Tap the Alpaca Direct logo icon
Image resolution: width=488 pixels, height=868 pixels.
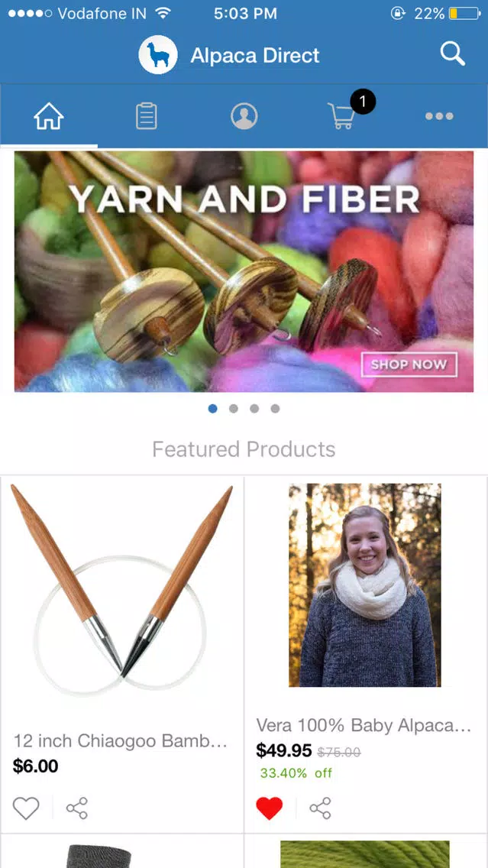point(157,55)
